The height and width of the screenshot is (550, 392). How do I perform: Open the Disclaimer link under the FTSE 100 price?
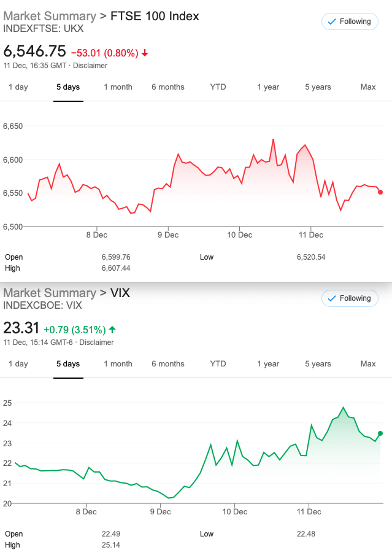tap(90, 66)
